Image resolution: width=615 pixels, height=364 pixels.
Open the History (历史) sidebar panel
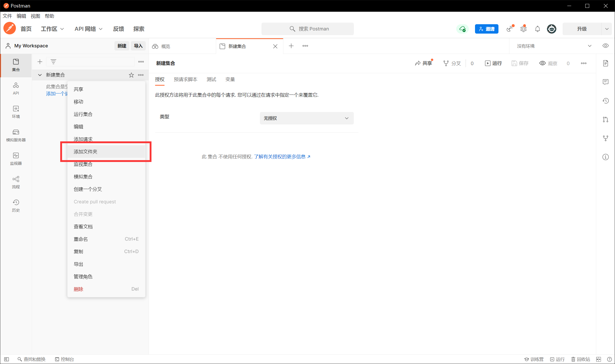(16, 205)
